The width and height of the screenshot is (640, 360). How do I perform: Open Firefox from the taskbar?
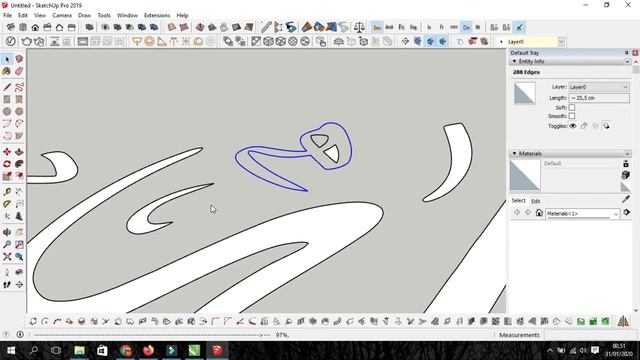tap(149, 350)
